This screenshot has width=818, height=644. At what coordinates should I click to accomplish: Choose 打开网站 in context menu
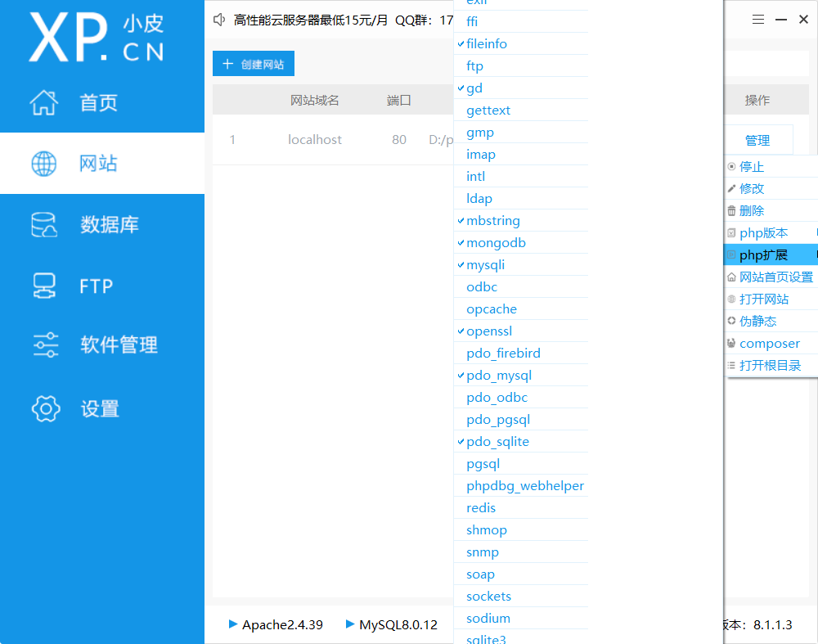click(771, 299)
